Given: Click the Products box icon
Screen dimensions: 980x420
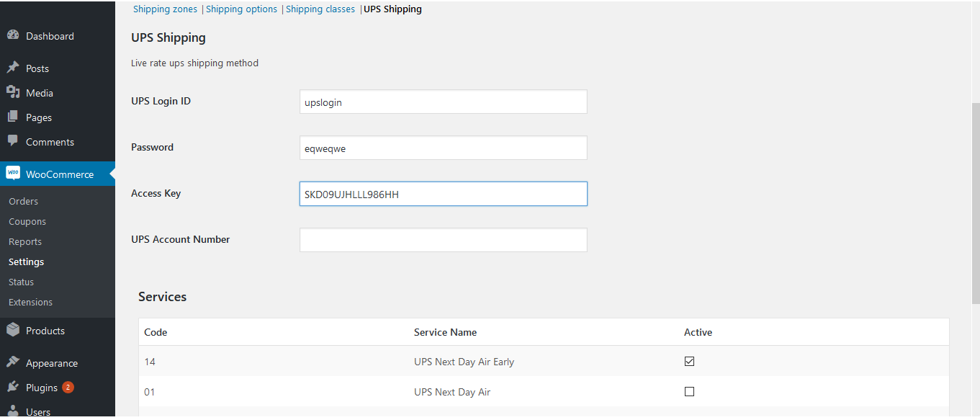Looking at the screenshot, I should click(x=13, y=331).
